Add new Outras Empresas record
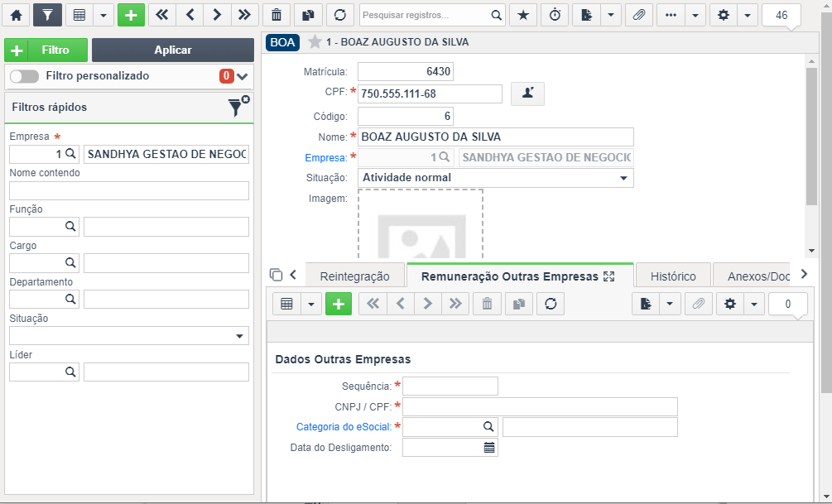The image size is (832, 504). [339, 304]
